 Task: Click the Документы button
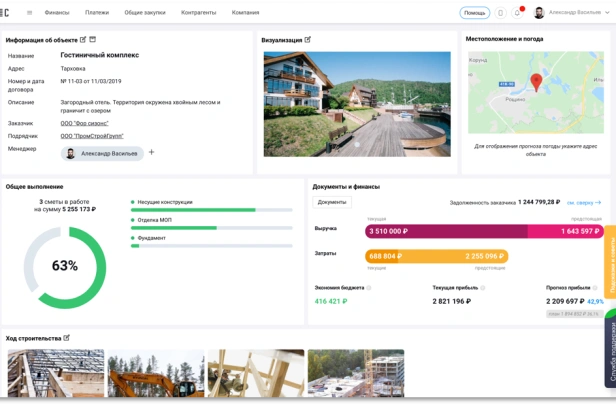(332, 202)
